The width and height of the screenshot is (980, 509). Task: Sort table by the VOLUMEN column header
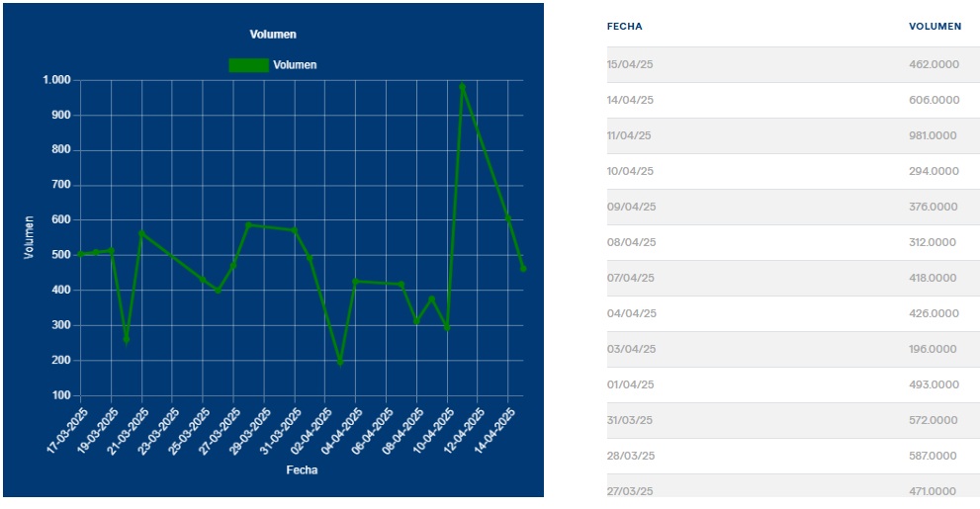[935, 27]
